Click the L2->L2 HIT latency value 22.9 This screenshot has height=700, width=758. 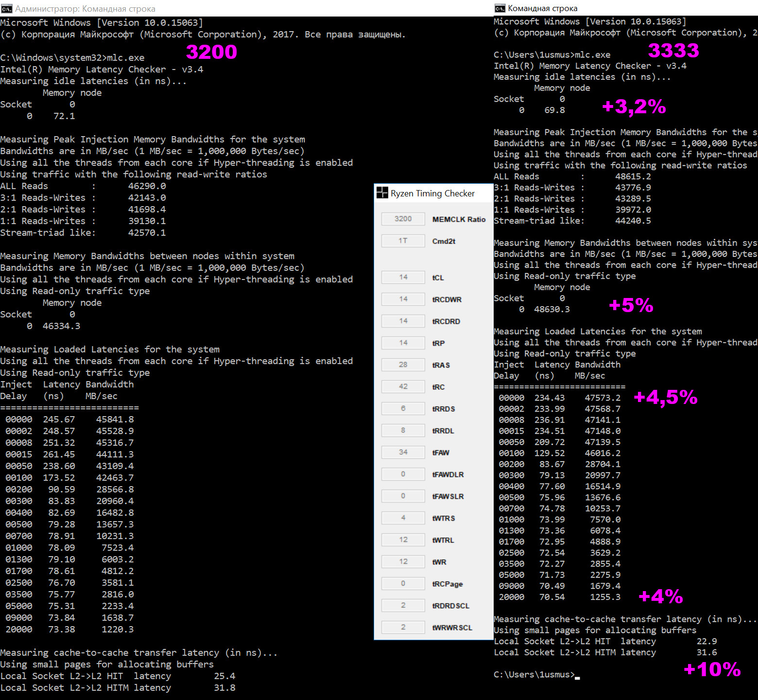707,642
